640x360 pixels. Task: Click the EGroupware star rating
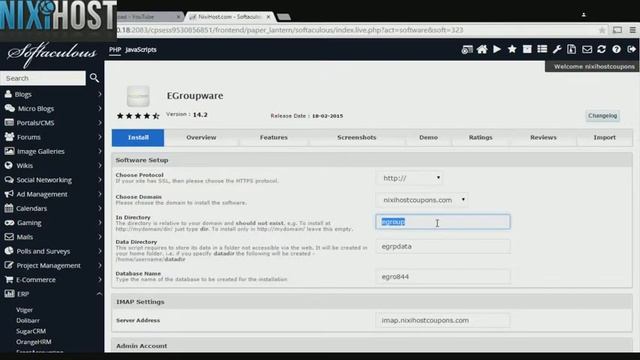pyautogui.click(x=138, y=116)
